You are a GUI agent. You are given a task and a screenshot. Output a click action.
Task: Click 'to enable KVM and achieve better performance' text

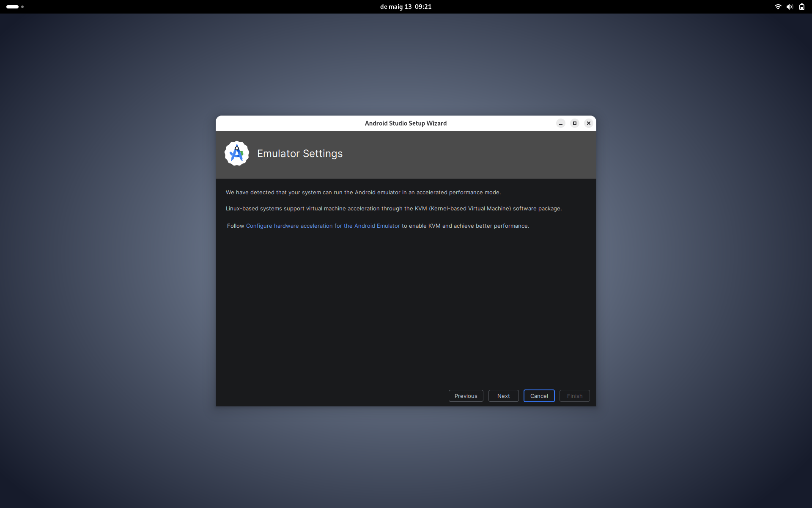465,226
